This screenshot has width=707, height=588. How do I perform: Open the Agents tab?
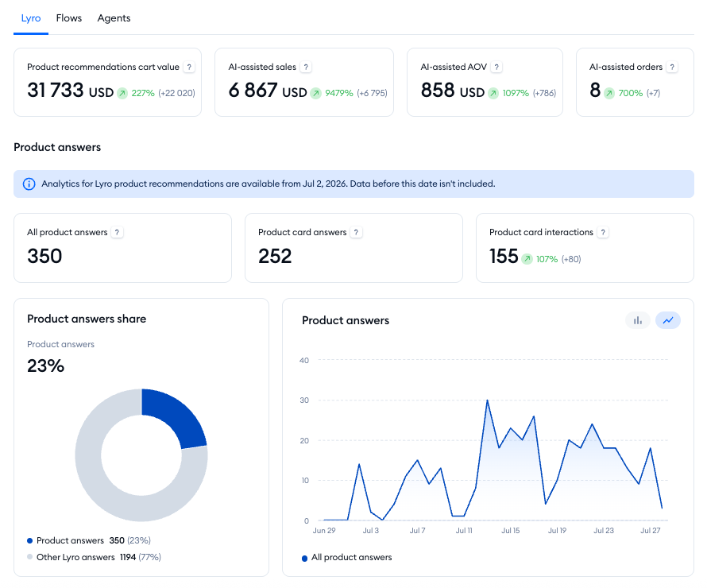[x=114, y=18]
